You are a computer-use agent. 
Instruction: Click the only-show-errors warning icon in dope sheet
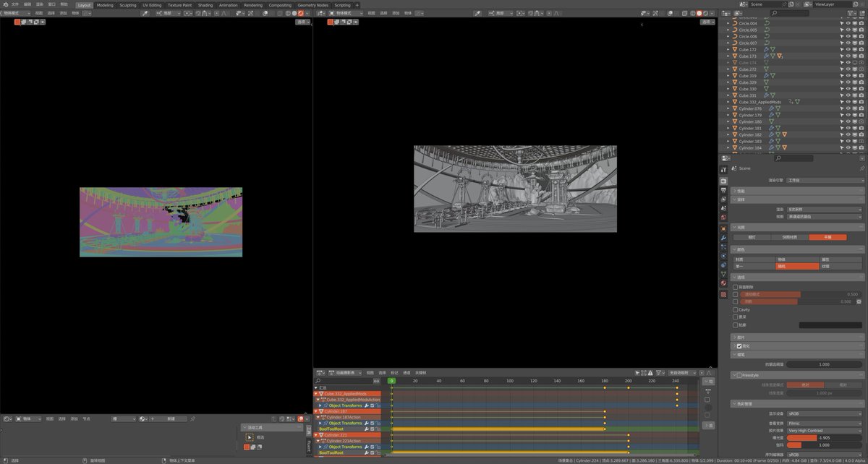pyautogui.click(x=650, y=372)
